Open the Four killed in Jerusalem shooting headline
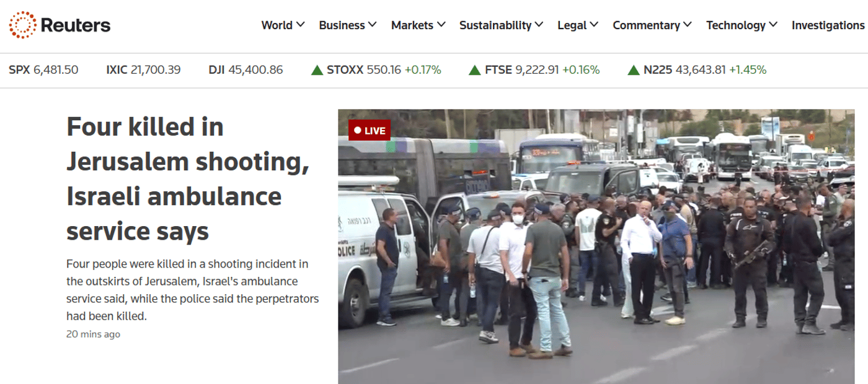Viewport: 868px width, 384px height. 188,179
